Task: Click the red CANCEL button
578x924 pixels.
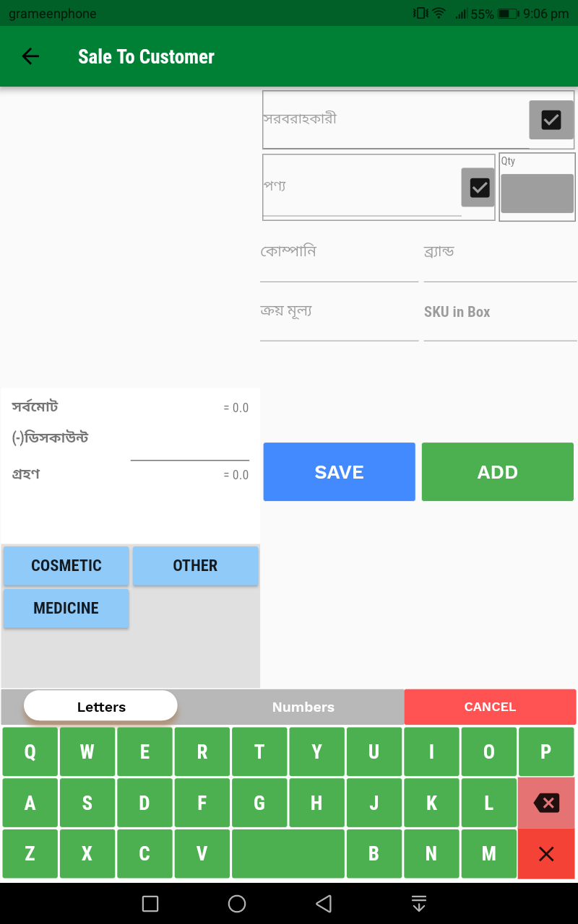Action: point(490,707)
